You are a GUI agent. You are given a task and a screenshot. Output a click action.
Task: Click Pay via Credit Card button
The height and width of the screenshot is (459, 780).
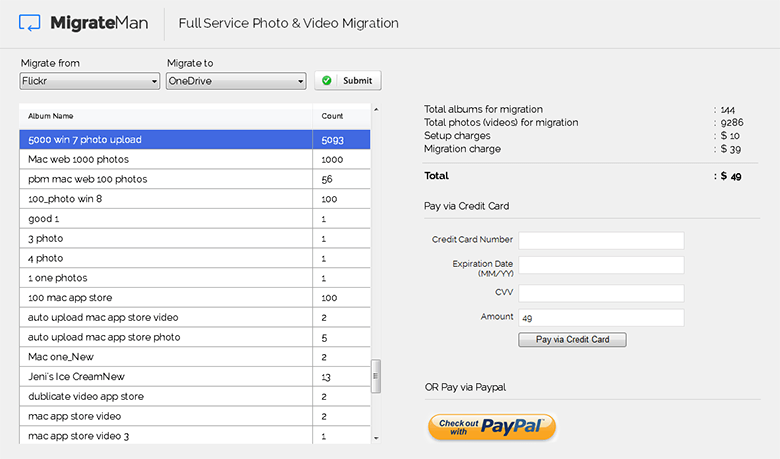[x=572, y=340]
